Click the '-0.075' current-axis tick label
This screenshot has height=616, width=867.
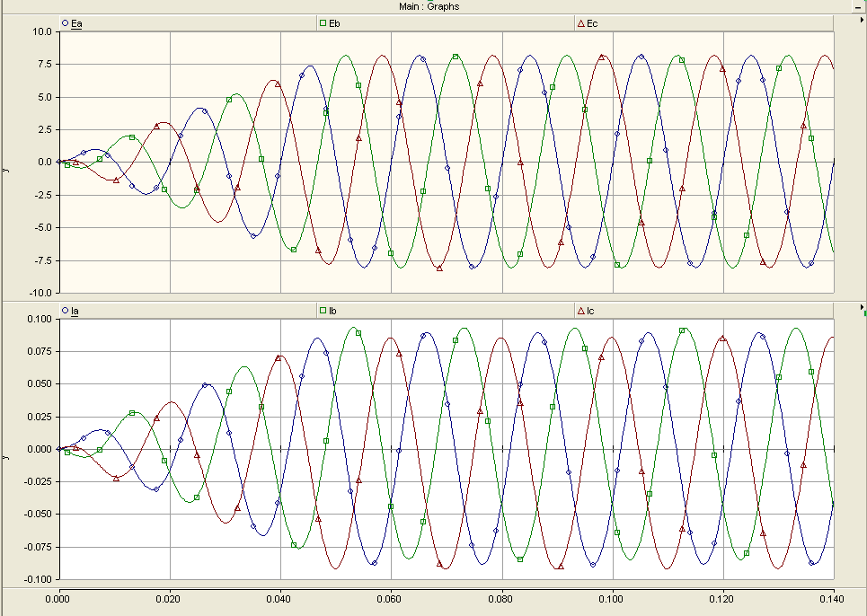(38, 547)
